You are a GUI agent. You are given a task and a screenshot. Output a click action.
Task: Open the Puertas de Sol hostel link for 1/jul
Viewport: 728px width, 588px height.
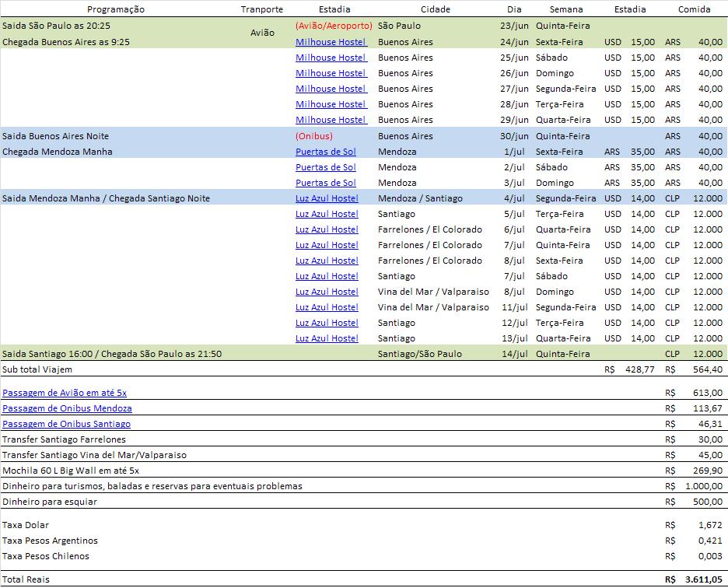(326, 151)
